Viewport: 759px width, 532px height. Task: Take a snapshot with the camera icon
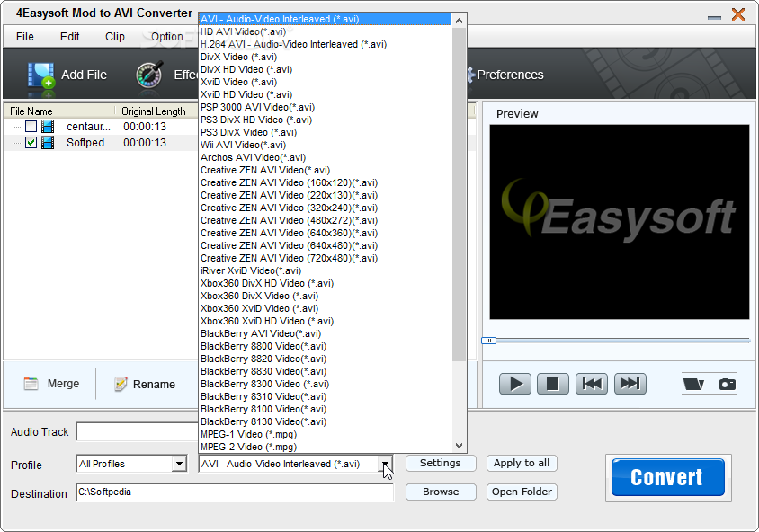click(727, 384)
